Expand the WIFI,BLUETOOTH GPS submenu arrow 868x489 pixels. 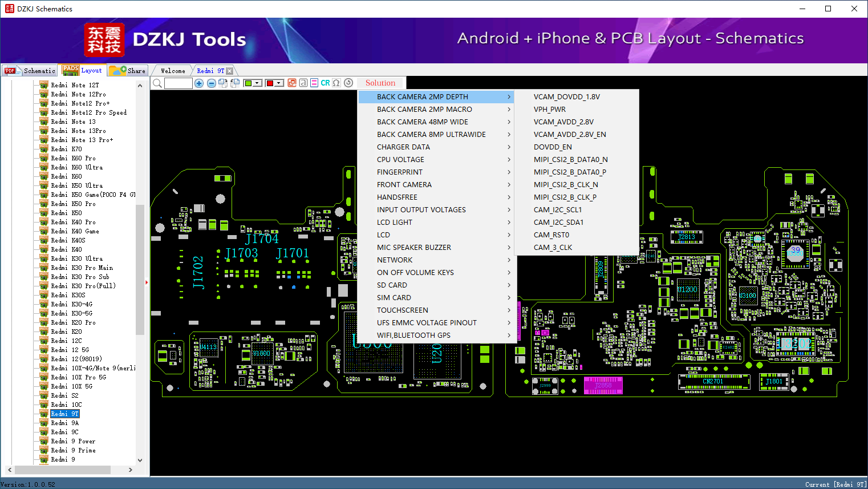tap(509, 336)
